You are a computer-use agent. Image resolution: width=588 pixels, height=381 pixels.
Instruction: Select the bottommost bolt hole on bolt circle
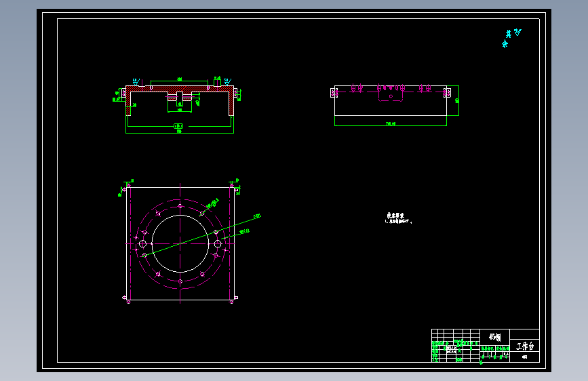tap(180, 281)
